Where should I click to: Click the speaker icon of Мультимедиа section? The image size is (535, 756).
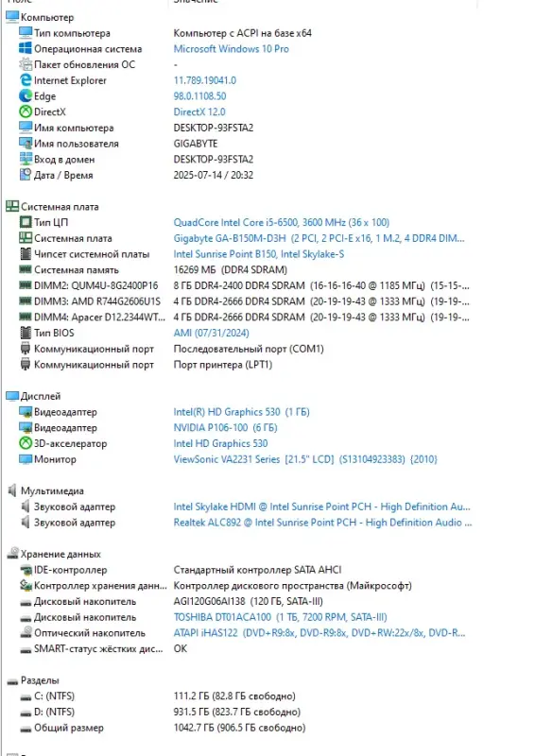[12, 490]
